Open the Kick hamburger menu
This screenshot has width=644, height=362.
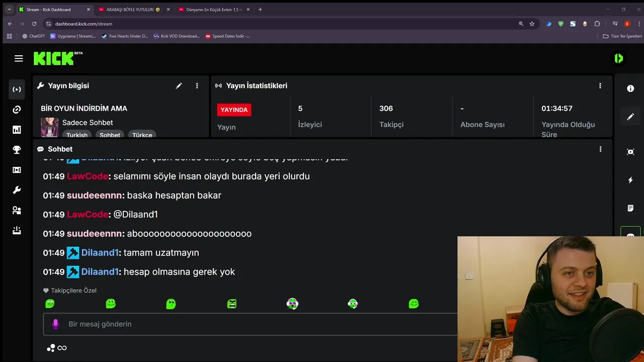[19, 58]
